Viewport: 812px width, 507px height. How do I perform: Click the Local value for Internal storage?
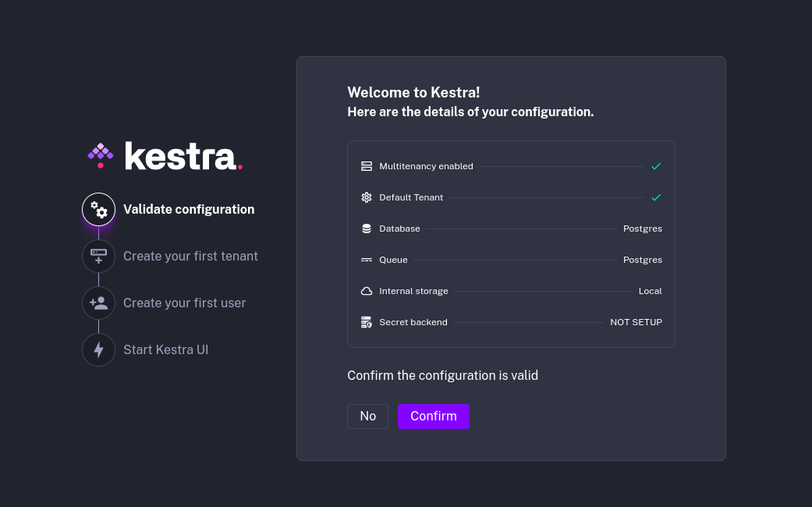click(x=650, y=291)
